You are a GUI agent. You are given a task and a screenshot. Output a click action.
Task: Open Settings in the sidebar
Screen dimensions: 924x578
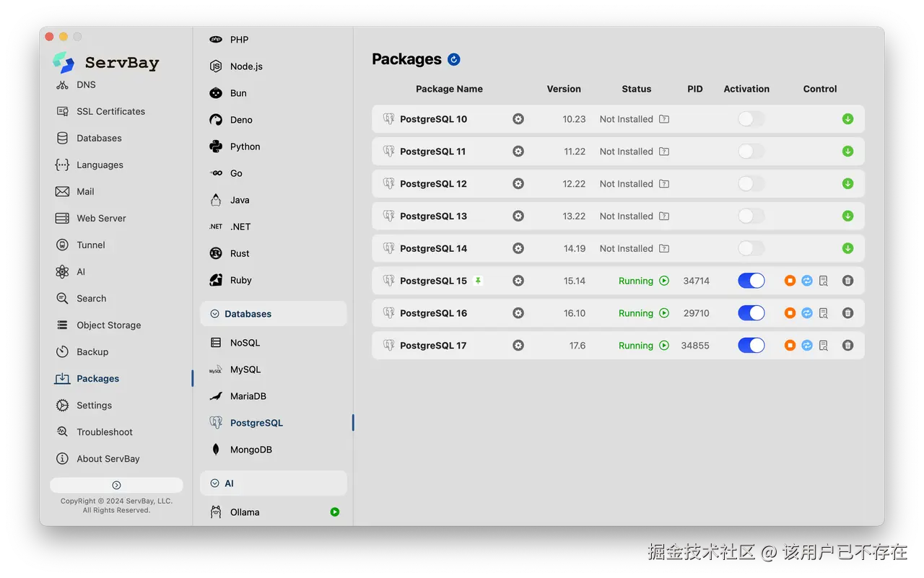(95, 405)
